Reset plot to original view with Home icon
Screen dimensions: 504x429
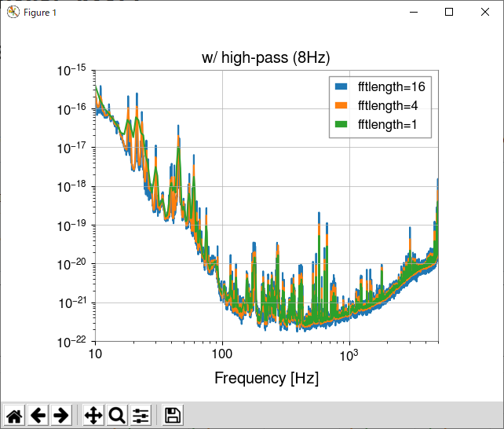click(x=15, y=415)
